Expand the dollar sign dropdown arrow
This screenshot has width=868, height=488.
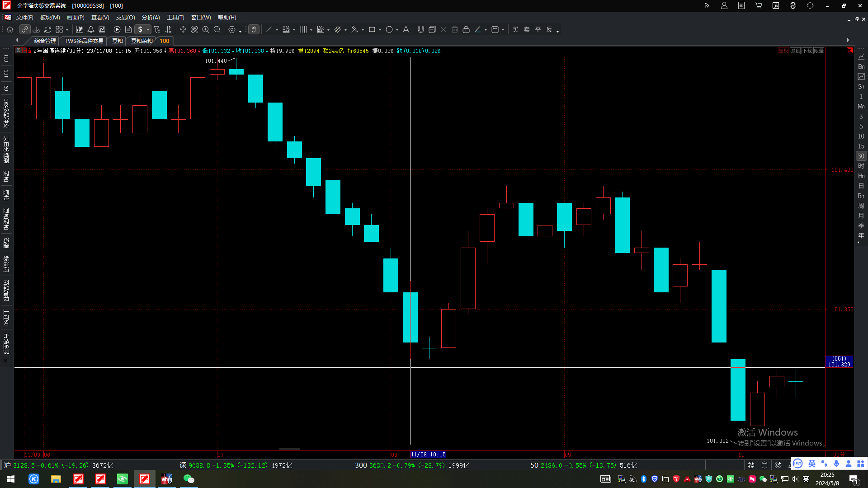[x=148, y=30]
